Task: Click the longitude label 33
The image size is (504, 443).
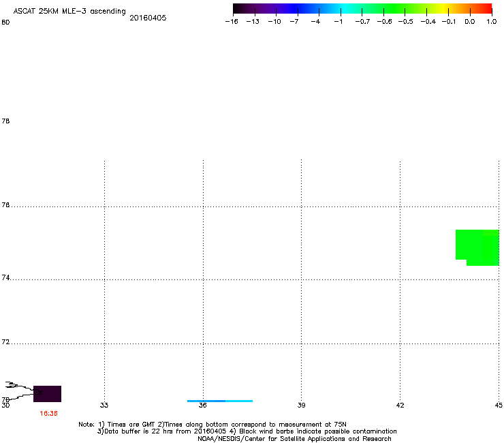Action: [104, 405]
